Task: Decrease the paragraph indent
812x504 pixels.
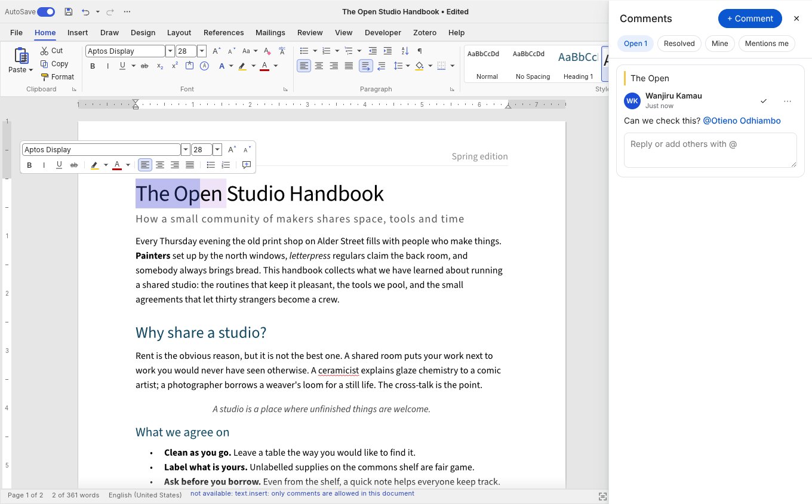Action: [x=373, y=51]
